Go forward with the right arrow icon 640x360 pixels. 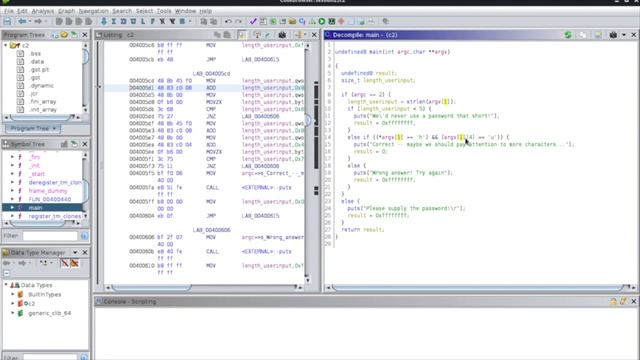pyautogui.click(x=38, y=21)
